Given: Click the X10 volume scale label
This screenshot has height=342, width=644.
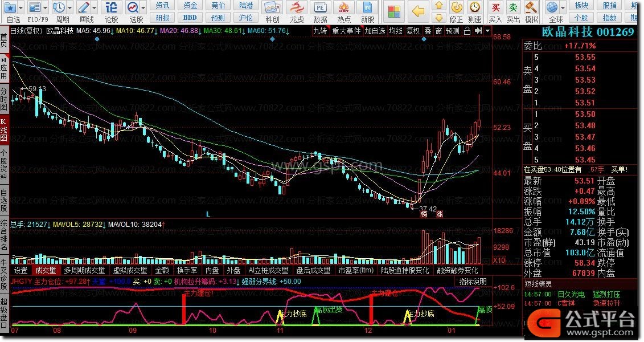Looking at the screenshot, I should (x=499, y=260).
